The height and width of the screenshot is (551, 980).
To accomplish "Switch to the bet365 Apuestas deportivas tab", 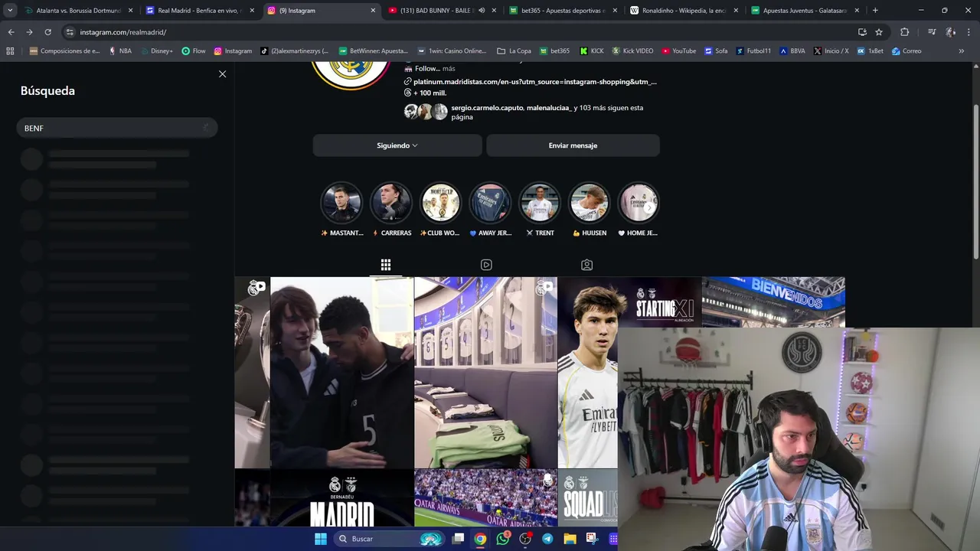I will [x=561, y=11].
